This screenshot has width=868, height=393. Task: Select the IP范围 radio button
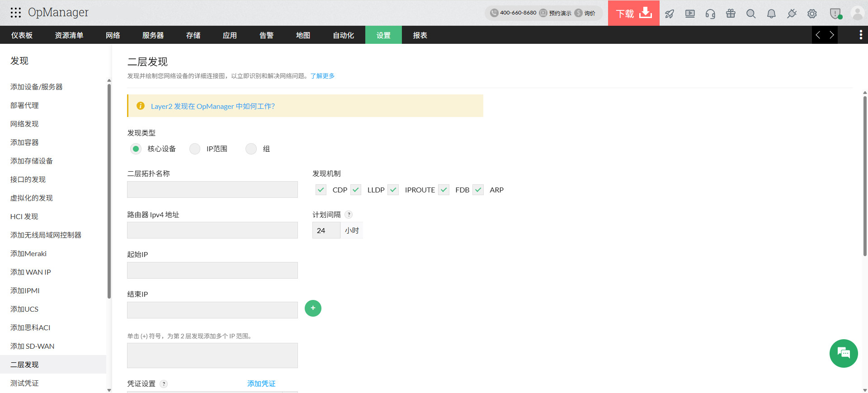[x=195, y=149]
